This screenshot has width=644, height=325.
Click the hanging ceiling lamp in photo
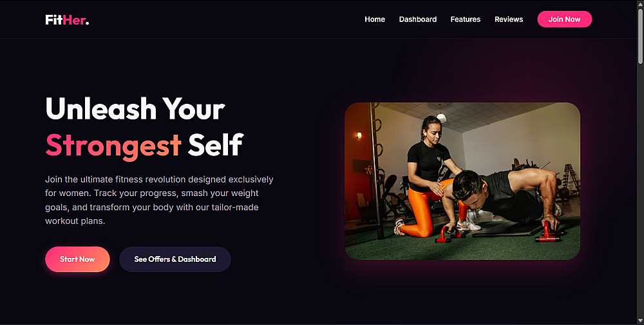[x=442, y=116]
